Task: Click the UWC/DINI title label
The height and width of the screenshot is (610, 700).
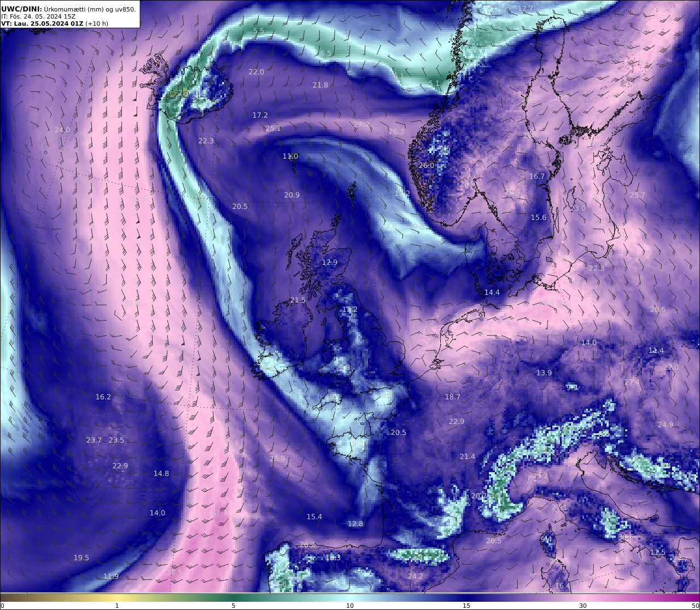Action: click(x=21, y=9)
